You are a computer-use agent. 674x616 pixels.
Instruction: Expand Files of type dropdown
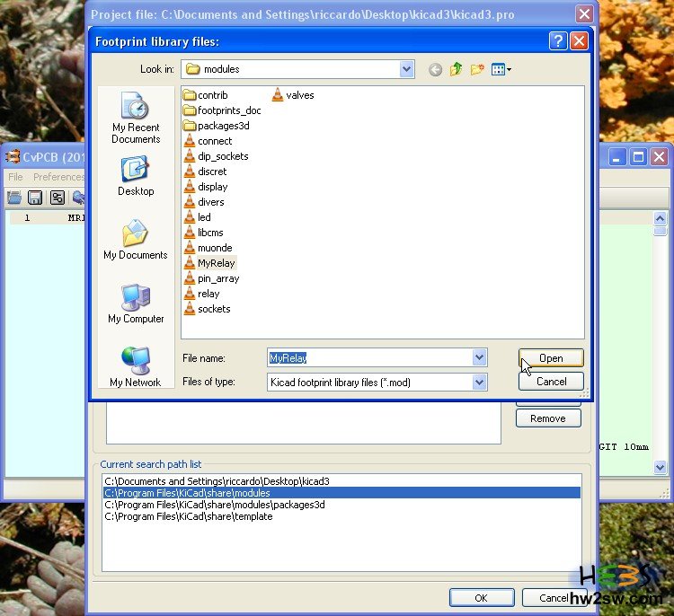(479, 382)
